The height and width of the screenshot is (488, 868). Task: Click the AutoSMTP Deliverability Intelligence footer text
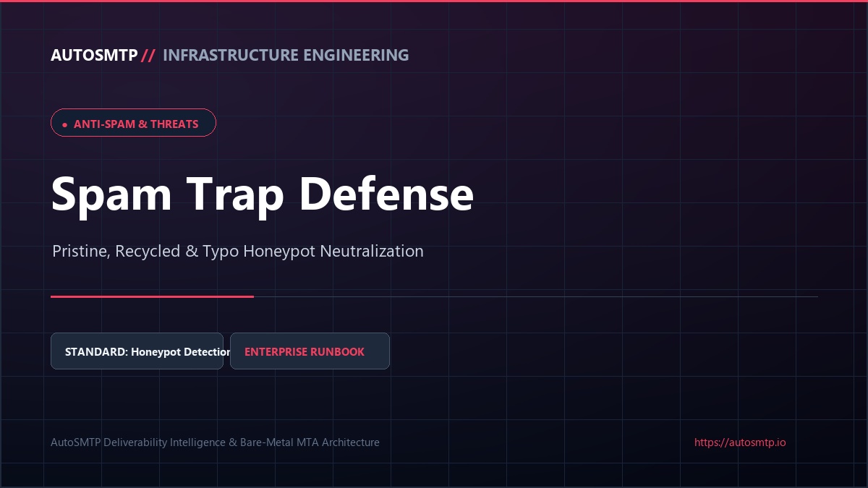[215, 442]
